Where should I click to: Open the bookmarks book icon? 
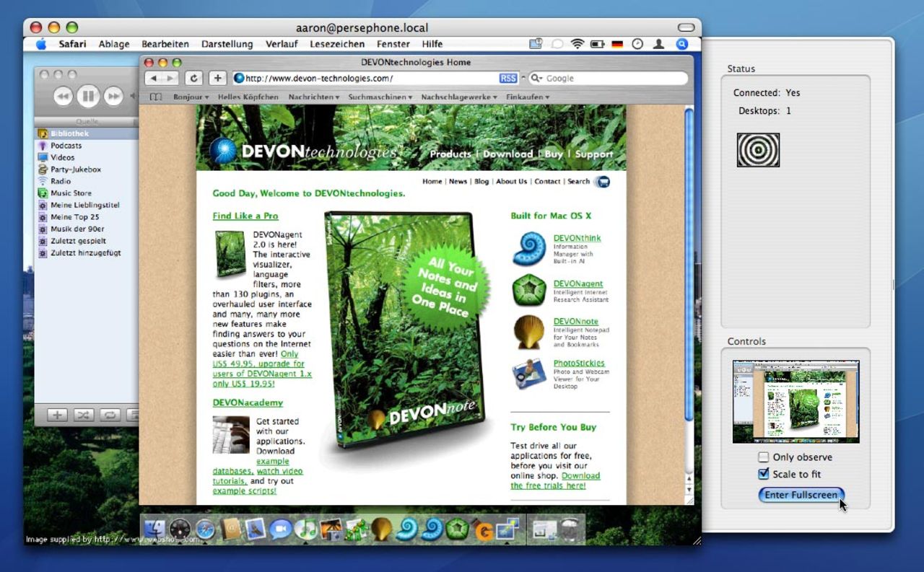click(156, 97)
